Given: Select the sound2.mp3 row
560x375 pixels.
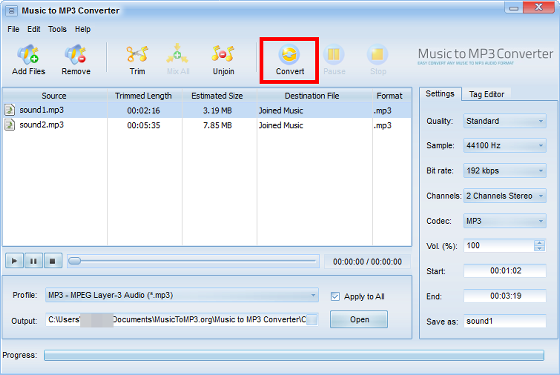Looking at the screenshot, I should 207,125.
